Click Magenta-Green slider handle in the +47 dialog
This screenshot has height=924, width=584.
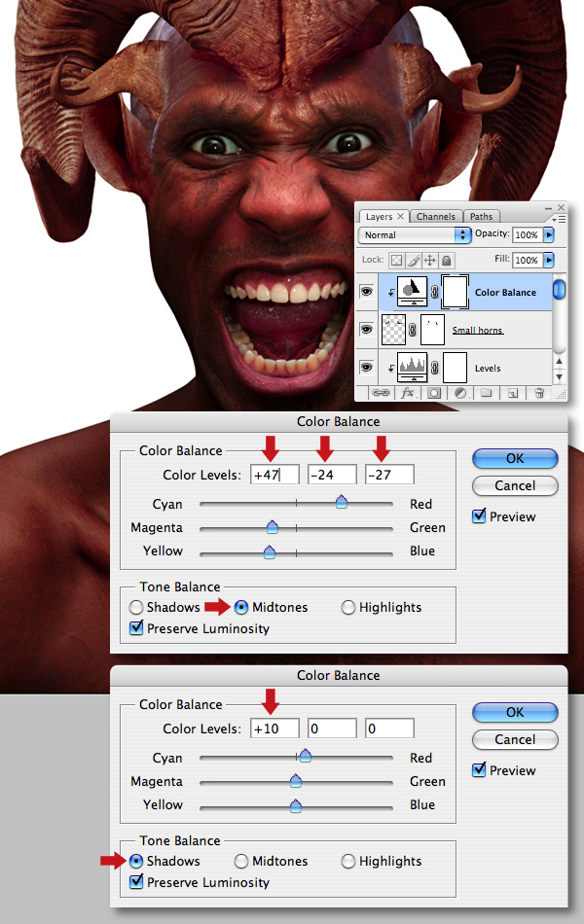coord(272,527)
